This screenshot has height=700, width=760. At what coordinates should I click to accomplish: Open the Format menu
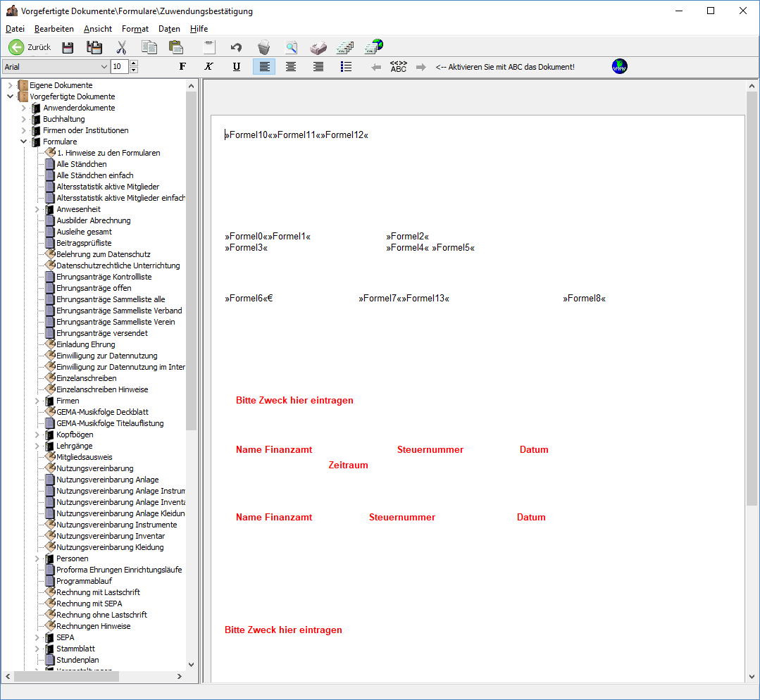coord(135,29)
